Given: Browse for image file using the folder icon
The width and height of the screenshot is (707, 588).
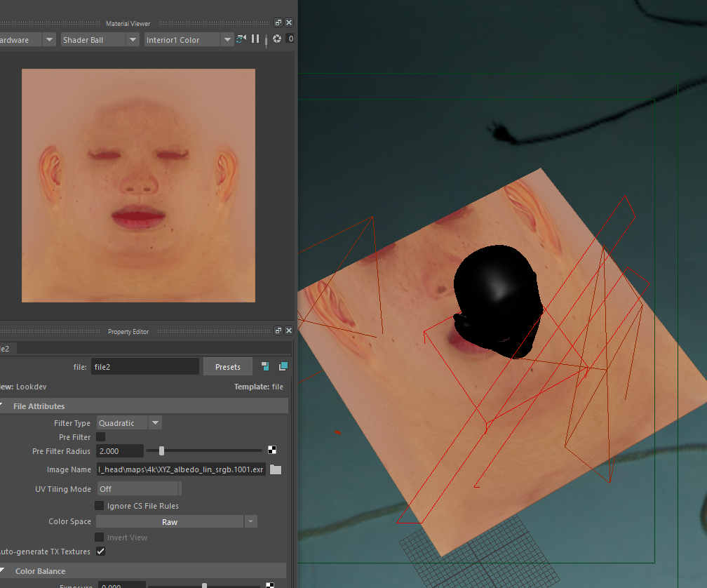Looking at the screenshot, I should click(x=276, y=470).
